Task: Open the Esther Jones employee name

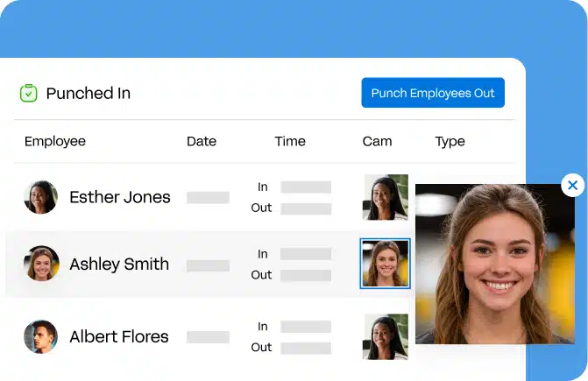Action: tap(120, 197)
